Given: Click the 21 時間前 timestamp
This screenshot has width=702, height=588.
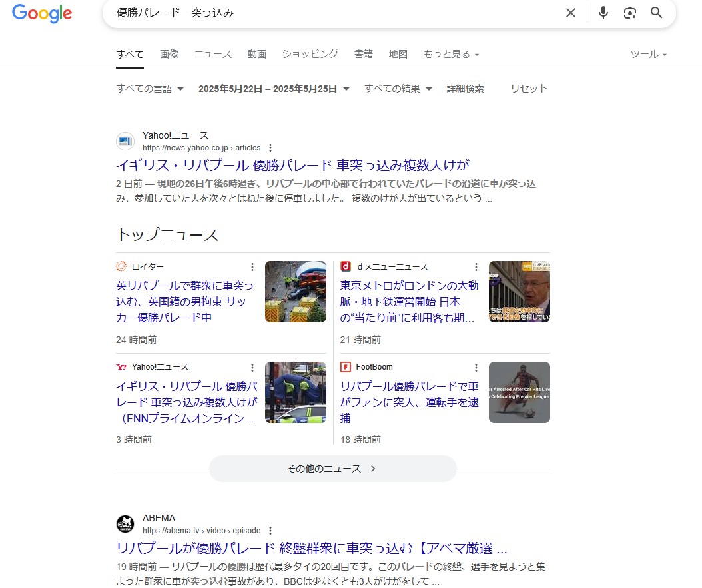Looking at the screenshot, I should coord(360,340).
